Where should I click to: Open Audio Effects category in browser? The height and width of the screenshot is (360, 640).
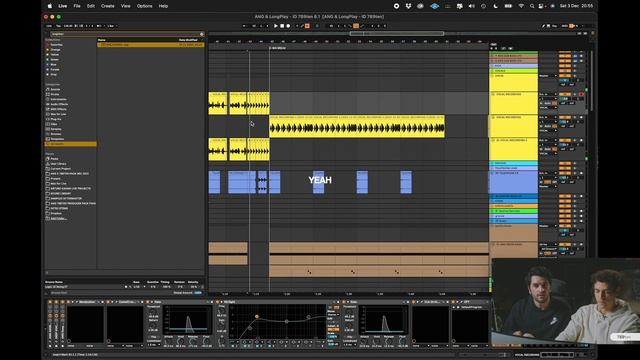[59, 104]
